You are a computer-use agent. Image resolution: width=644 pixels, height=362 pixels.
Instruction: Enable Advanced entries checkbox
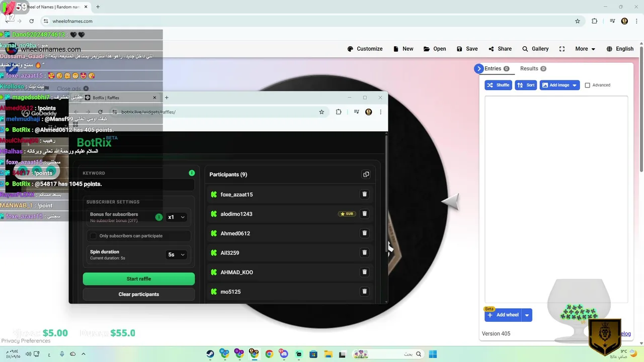tap(587, 85)
